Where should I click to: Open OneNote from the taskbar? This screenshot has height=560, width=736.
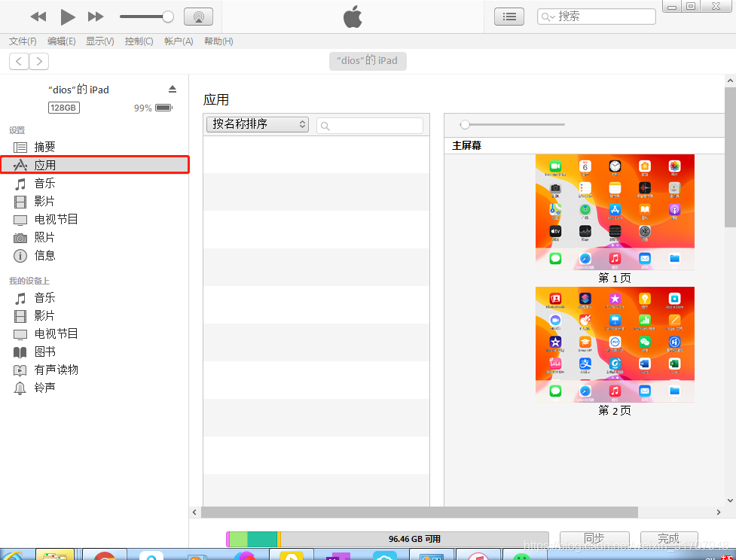(x=338, y=555)
